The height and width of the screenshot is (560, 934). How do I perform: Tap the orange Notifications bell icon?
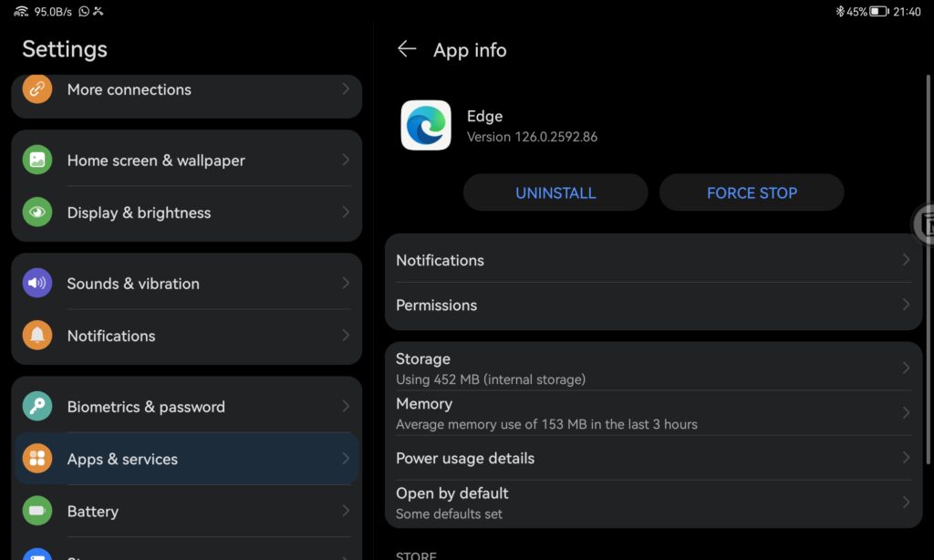click(36, 336)
